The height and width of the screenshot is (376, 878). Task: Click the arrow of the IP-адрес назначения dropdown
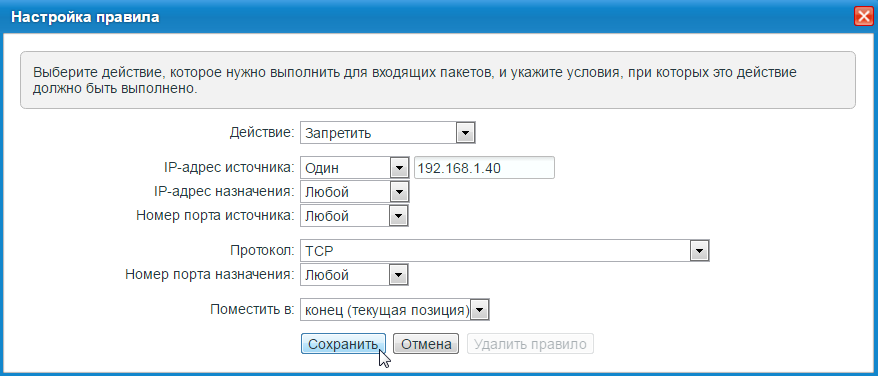[x=399, y=192]
